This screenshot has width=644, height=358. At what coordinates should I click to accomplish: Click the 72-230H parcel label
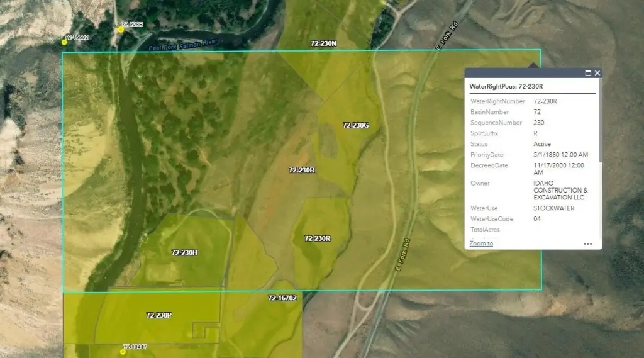click(184, 252)
